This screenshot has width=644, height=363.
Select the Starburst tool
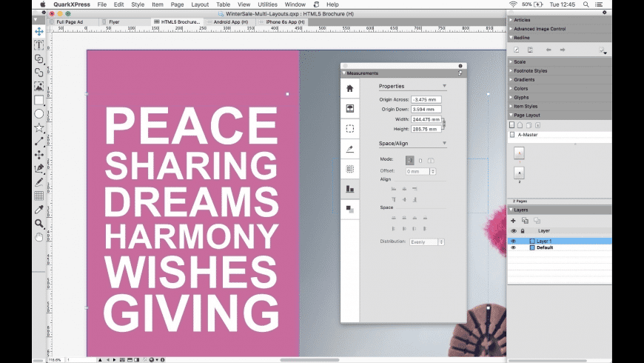coord(39,128)
